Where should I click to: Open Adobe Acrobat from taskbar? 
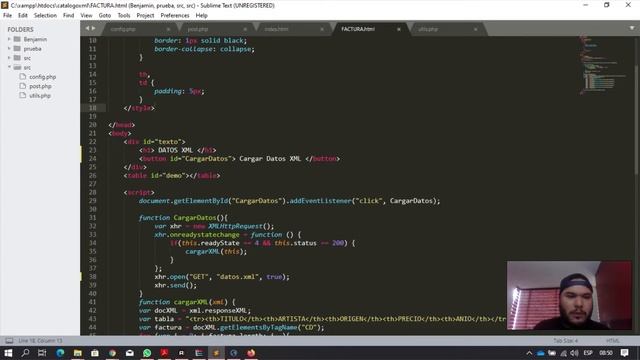pos(164,353)
